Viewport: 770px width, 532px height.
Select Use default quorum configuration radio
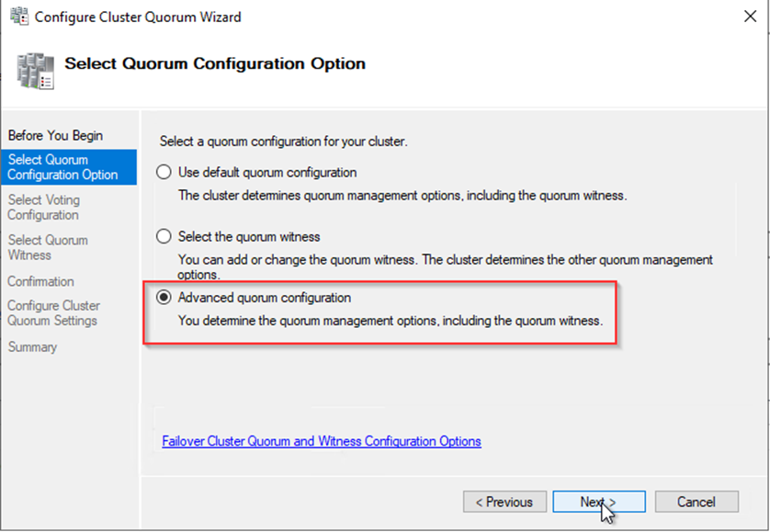click(164, 172)
